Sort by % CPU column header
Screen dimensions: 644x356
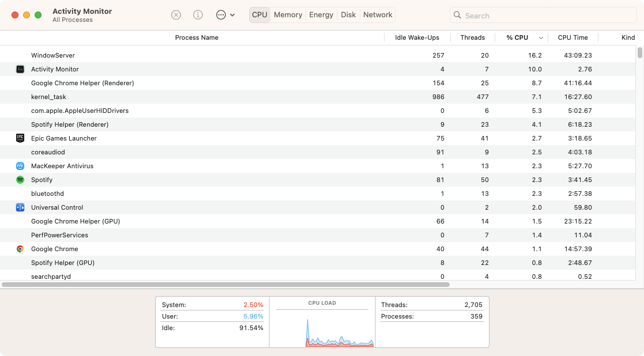click(x=518, y=38)
